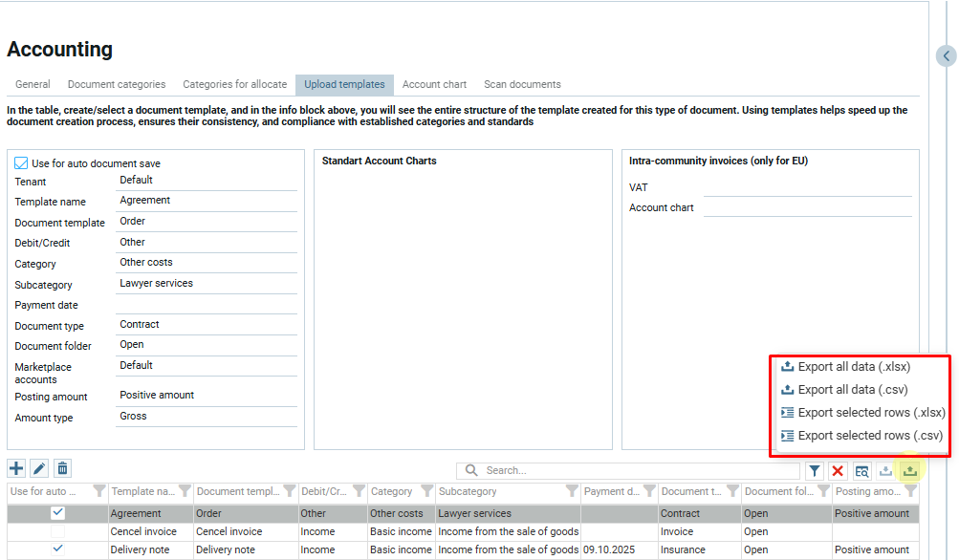
Task: Click the add new template plus icon
Action: click(x=16, y=468)
